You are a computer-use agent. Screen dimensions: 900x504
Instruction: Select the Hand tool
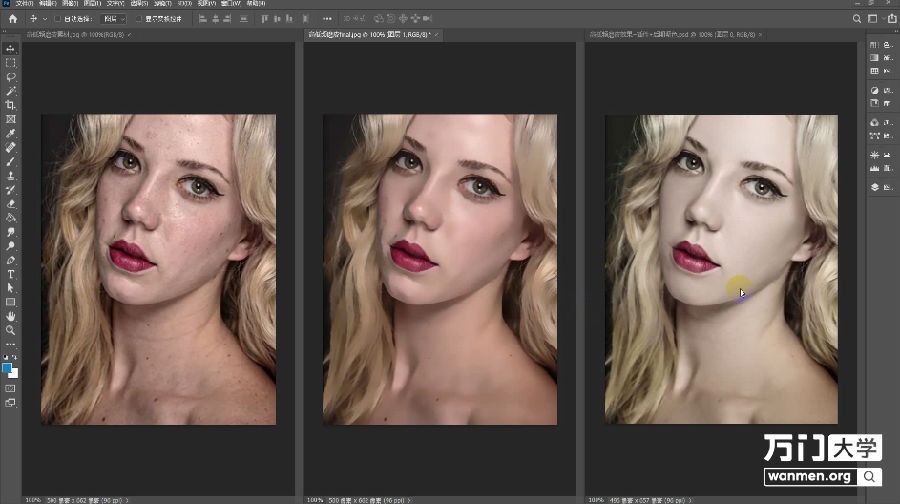(10, 316)
